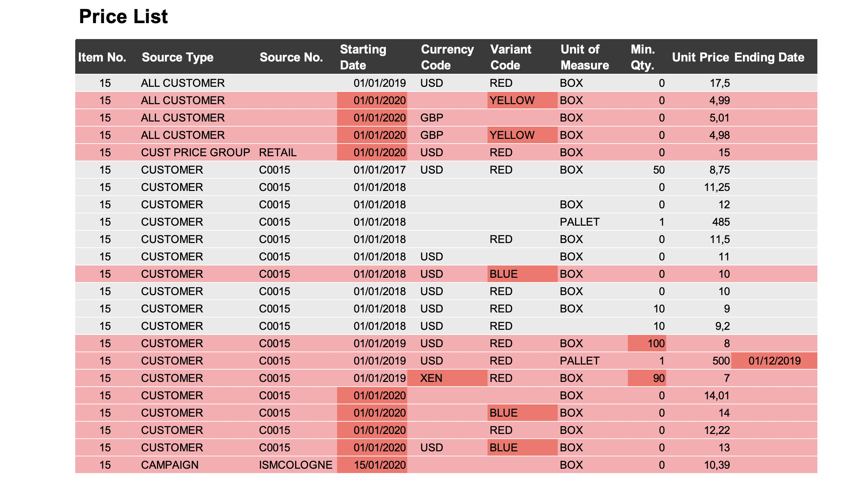The image size is (868, 481).
Task: Click the CAMPAIGN source type cell
Action: (x=170, y=465)
